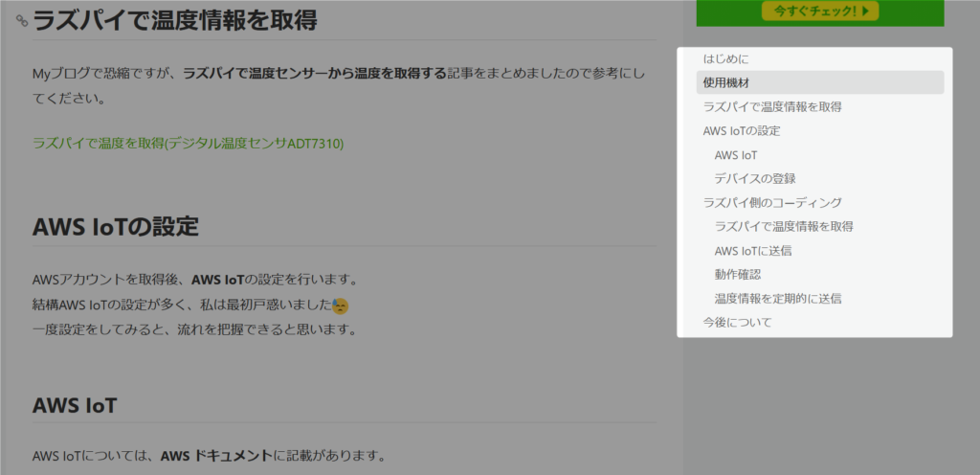Click the 今すぐチェック! banner button
The height and width of the screenshot is (475, 980).
tap(820, 11)
